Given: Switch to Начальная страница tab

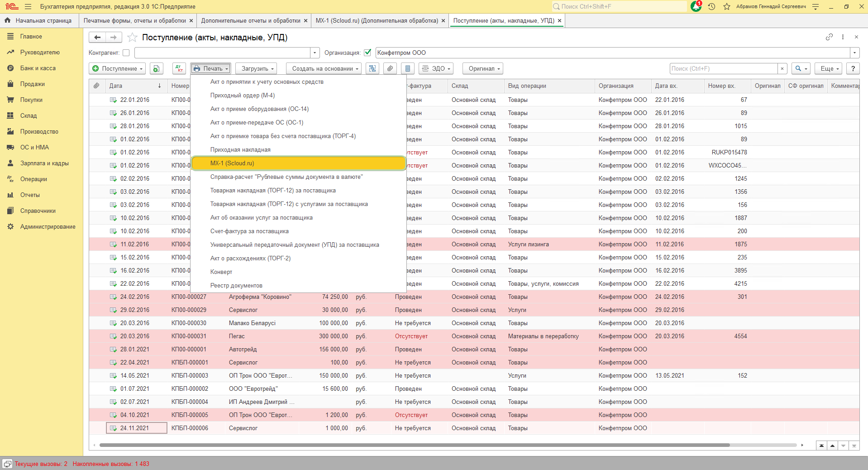Looking at the screenshot, I should [39, 21].
